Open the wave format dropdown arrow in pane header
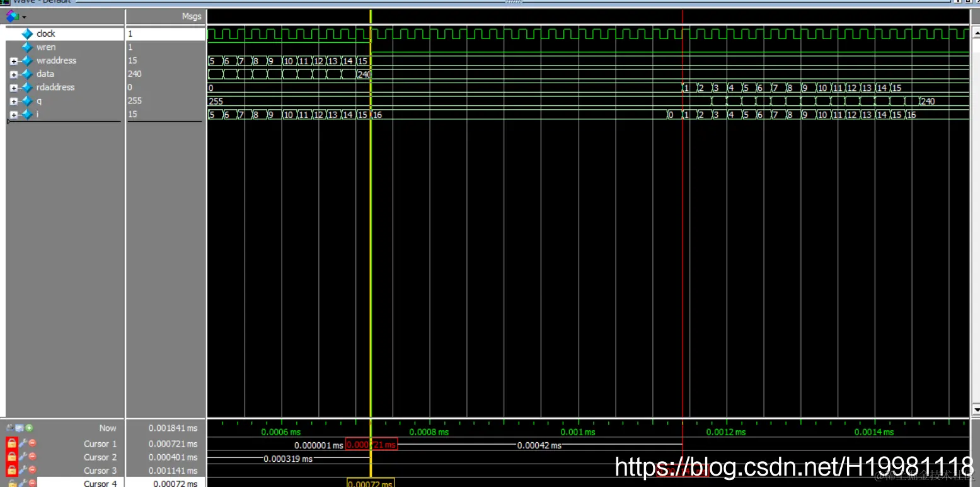Viewport: 980px width, 487px height. point(24,17)
